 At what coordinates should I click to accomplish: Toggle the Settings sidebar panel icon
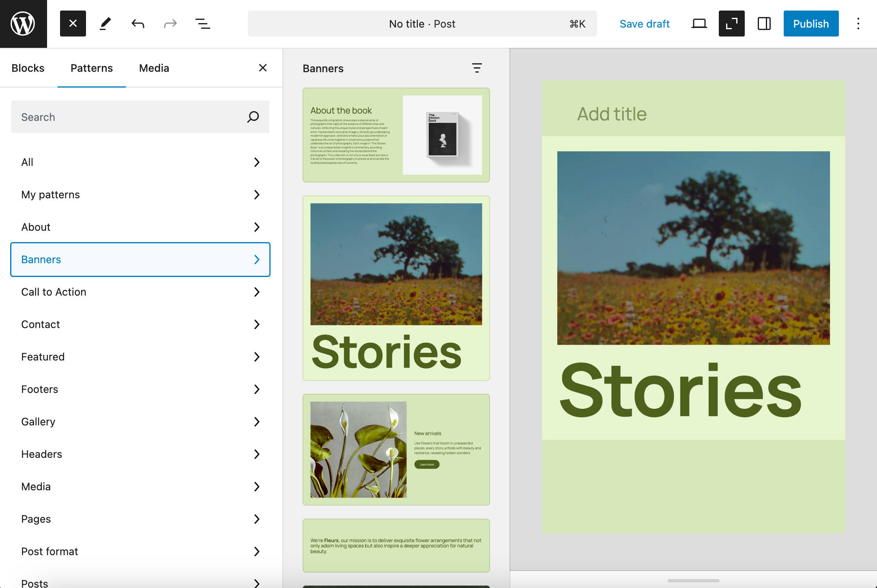764,24
